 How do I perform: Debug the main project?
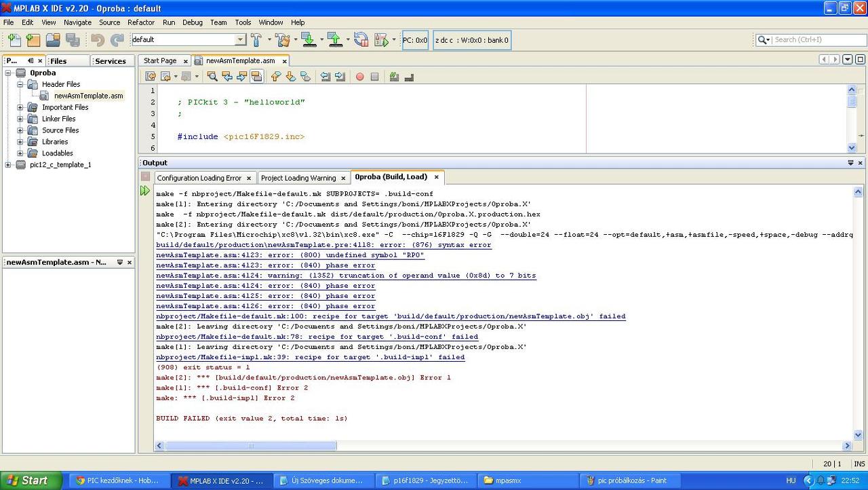coord(380,40)
